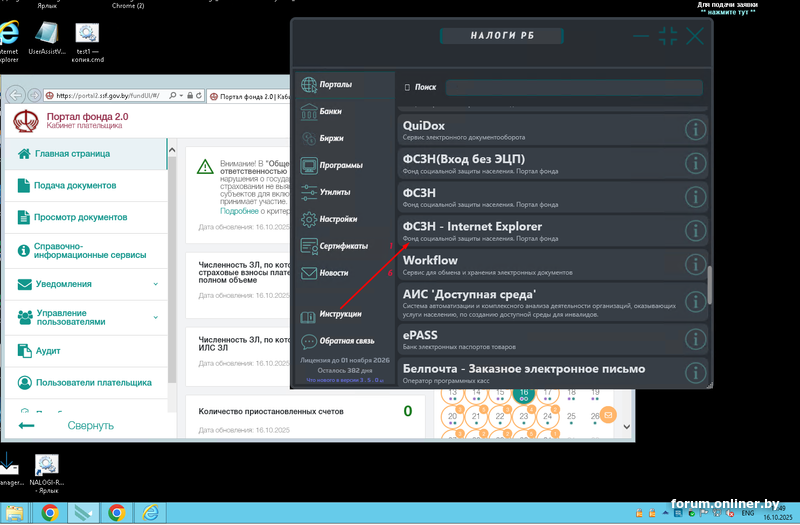Viewport: 800px width, 525px height.
Task: Click the license valid until 01 ноября 2026 text
Action: pos(344,360)
